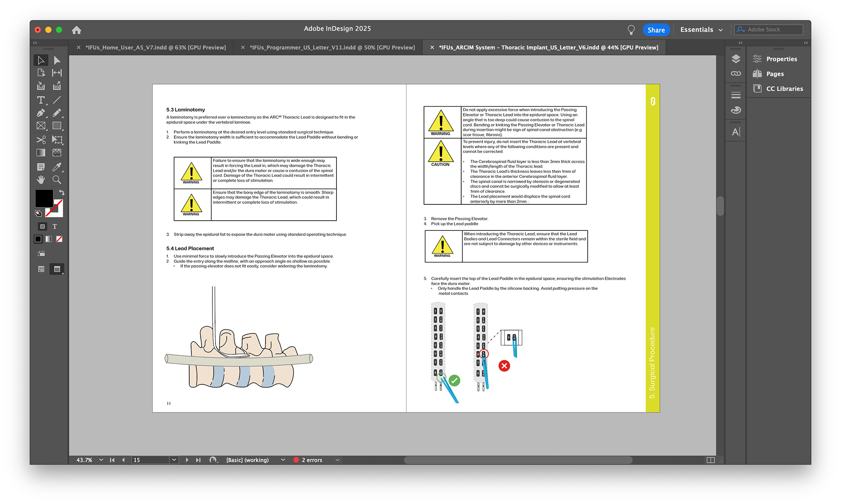
Task: Go to next page
Action: point(187,460)
